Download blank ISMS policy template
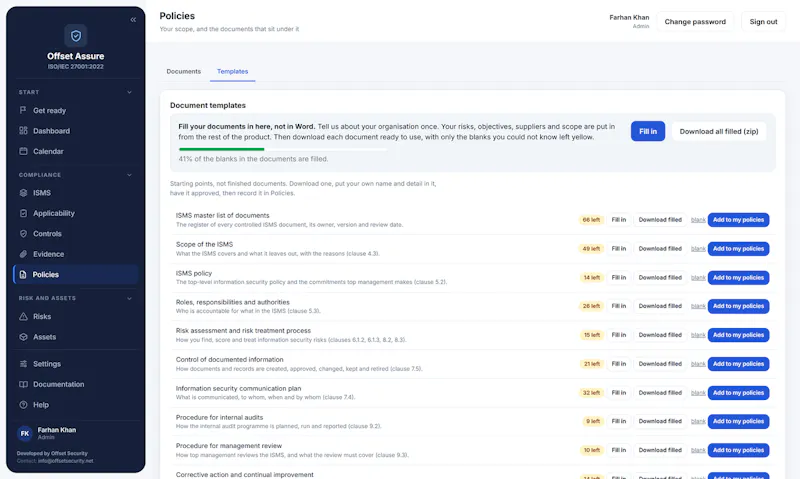This screenshot has height=479, width=800. (698, 278)
